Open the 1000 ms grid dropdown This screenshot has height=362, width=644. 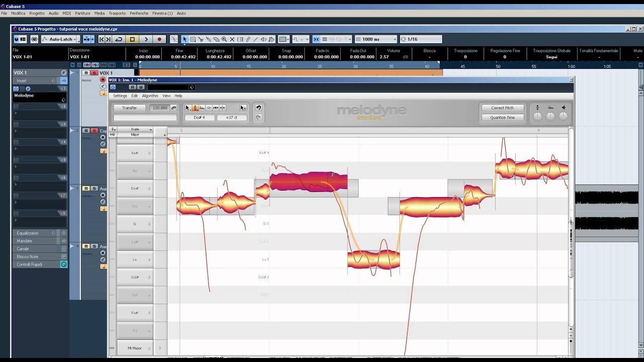pos(376,39)
